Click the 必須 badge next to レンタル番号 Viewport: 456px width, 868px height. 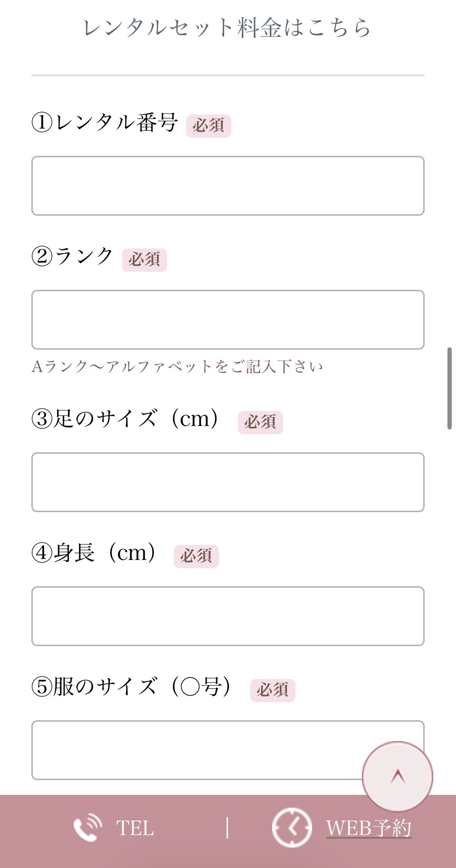click(x=209, y=126)
